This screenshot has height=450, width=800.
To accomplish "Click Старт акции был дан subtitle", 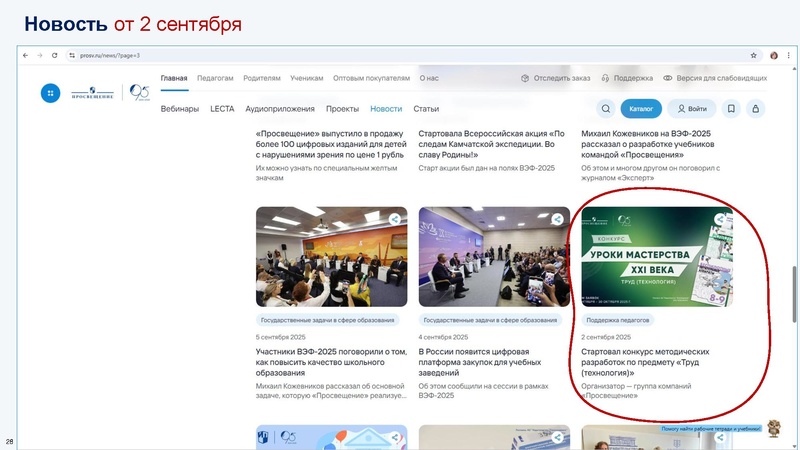I will coord(486,168).
